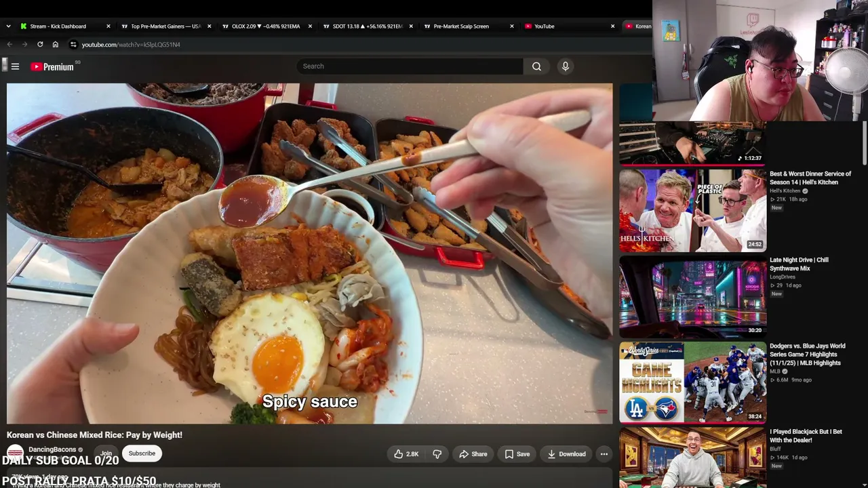Image resolution: width=868 pixels, height=488 pixels.
Task: Click the search magnifier button
Action: tap(536, 66)
